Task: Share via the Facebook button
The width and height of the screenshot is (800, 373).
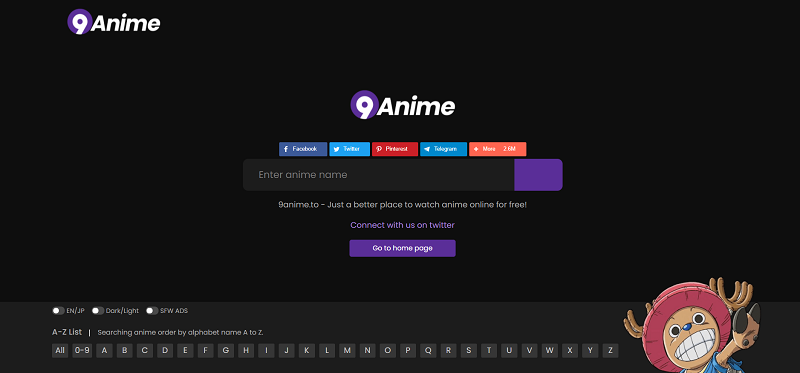Action: pos(303,149)
